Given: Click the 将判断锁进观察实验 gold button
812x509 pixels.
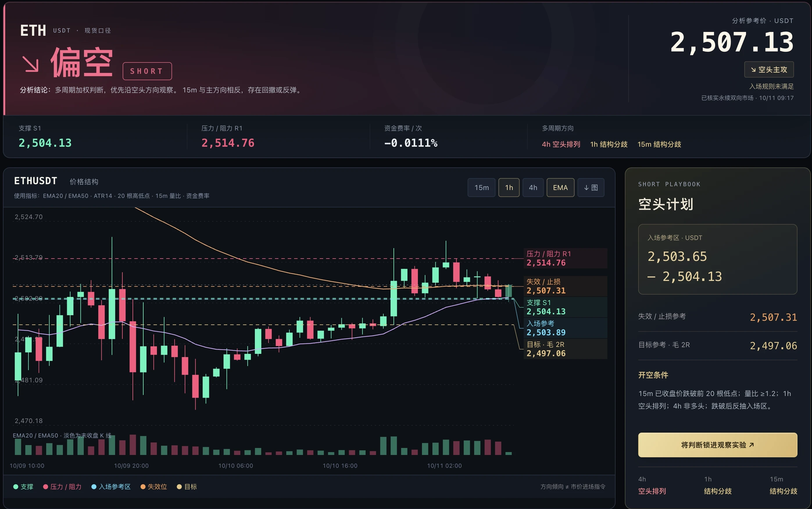Looking at the screenshot, I should click(x=717, y=445).
